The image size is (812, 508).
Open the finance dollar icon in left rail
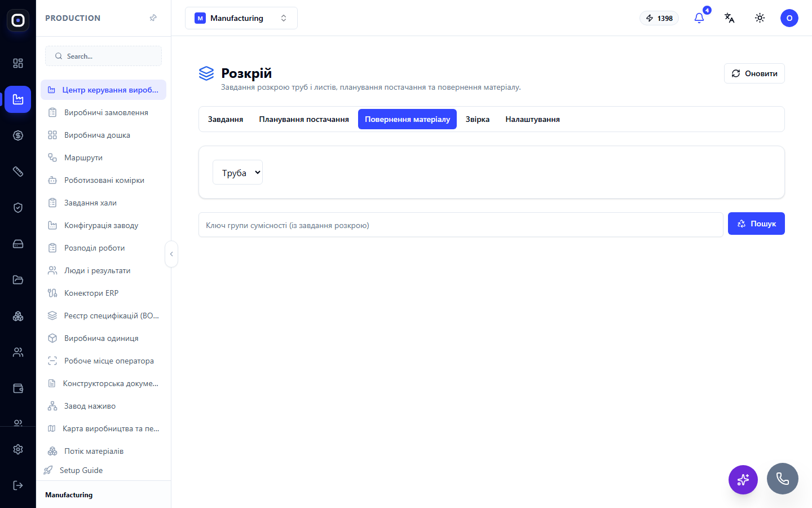coord(18,135)
